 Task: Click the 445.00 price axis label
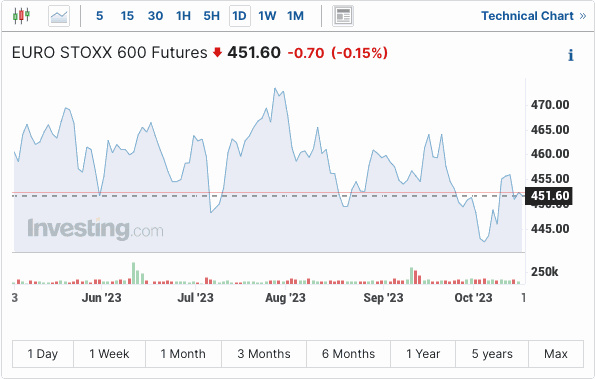tap(550, 229)
